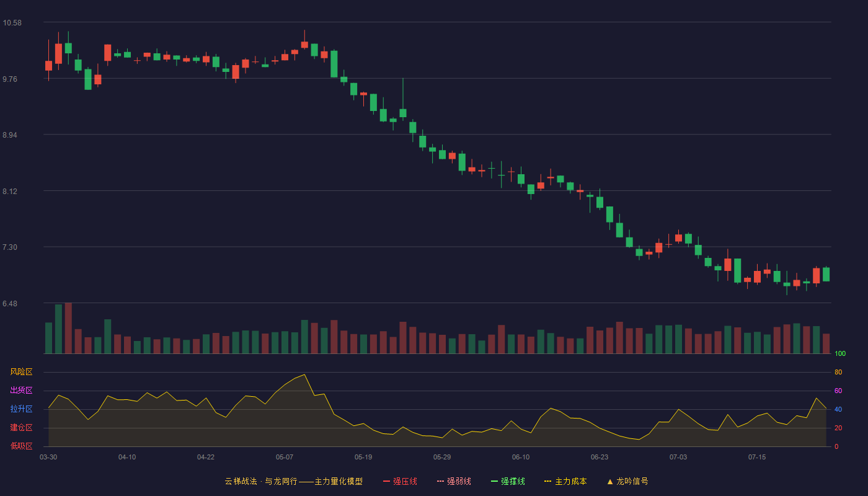Click the tallest red volume bar near 03-30
868x496 pixels.
(68, 328)
